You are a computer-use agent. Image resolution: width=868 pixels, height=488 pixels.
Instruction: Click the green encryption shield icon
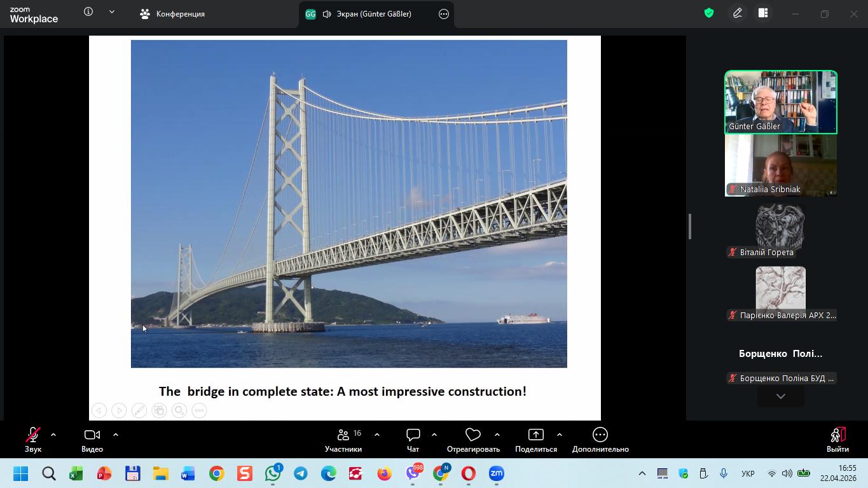(x=709, y=13)
